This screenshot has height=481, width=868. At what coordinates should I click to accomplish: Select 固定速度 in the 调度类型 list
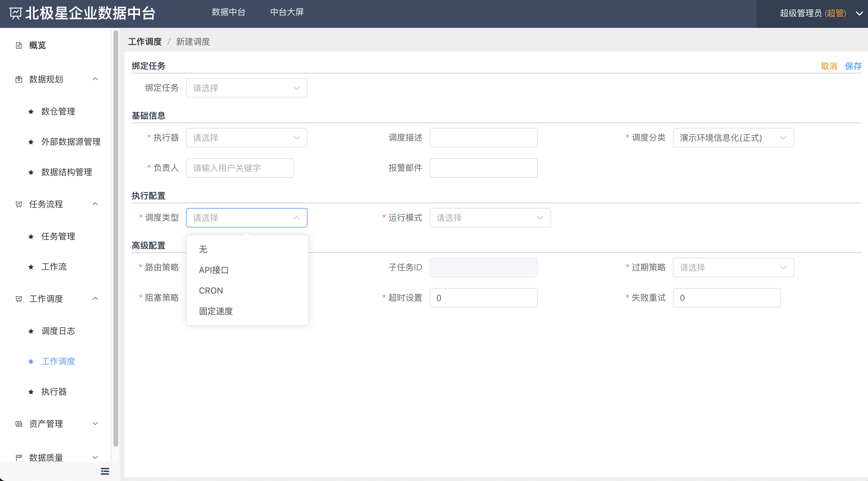tap(247, 311)
